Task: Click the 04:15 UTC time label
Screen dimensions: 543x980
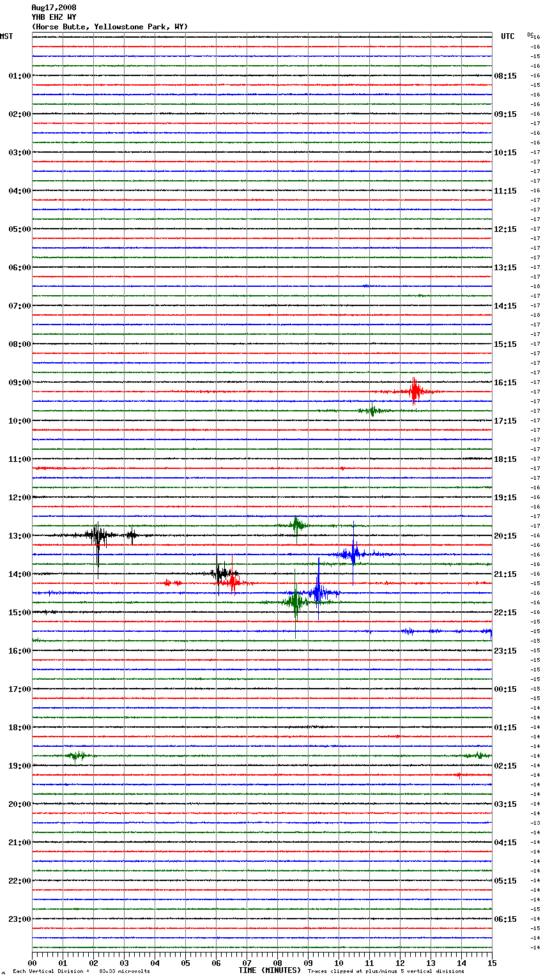Action: (x=505, y=843)
